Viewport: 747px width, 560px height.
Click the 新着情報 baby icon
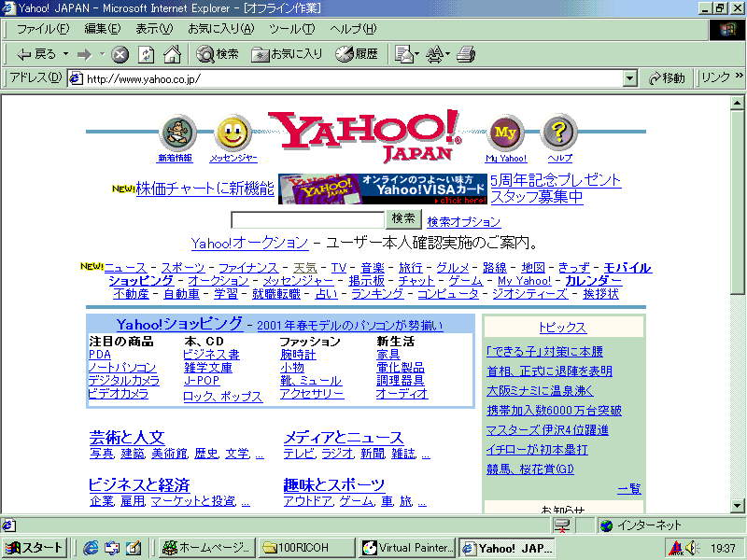(177, 133)
